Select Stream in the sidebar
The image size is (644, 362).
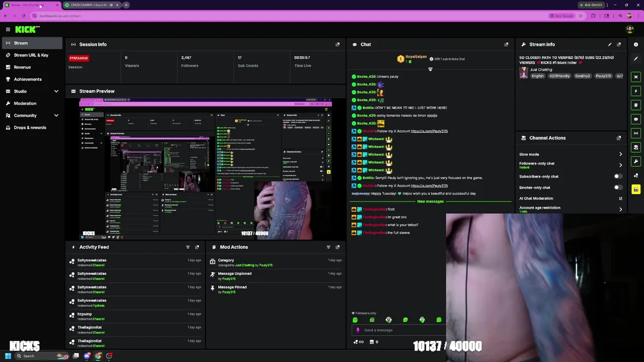coord(31,43)
